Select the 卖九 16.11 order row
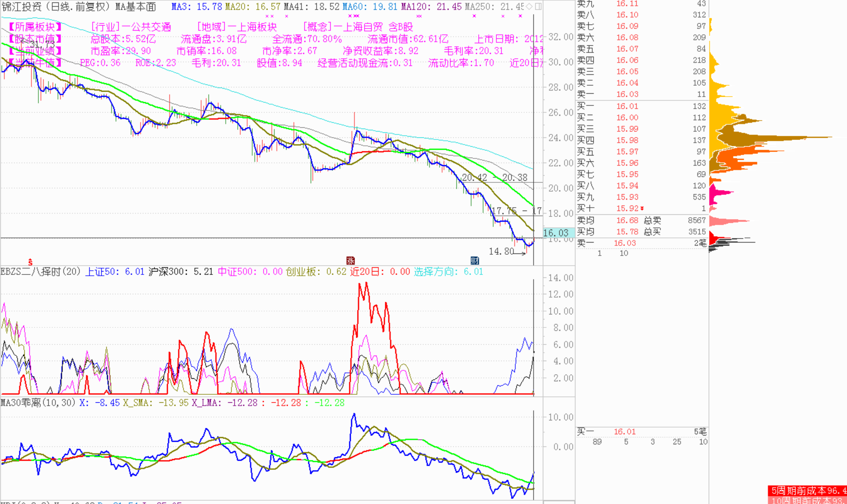The height and width of the screenshot is (504, 847). pyautogui.click(x=641, y=4)
